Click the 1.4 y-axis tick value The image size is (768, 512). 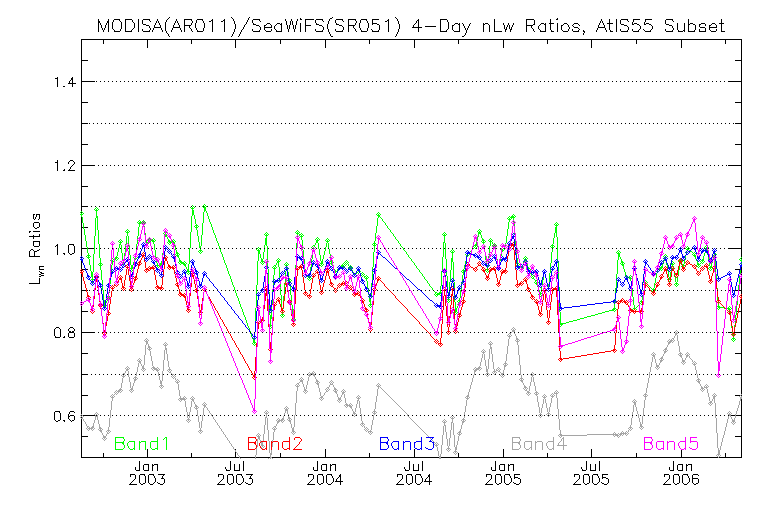click(x=65, y=82)
